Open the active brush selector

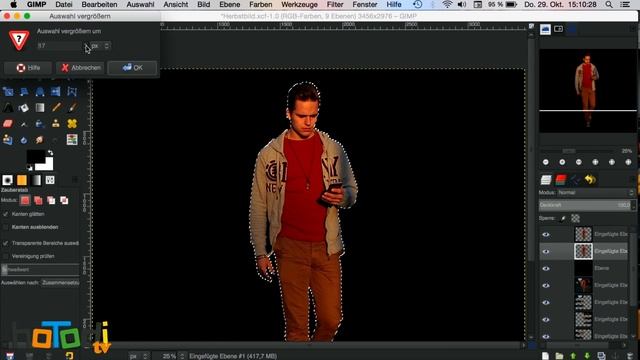coord(7,180)
